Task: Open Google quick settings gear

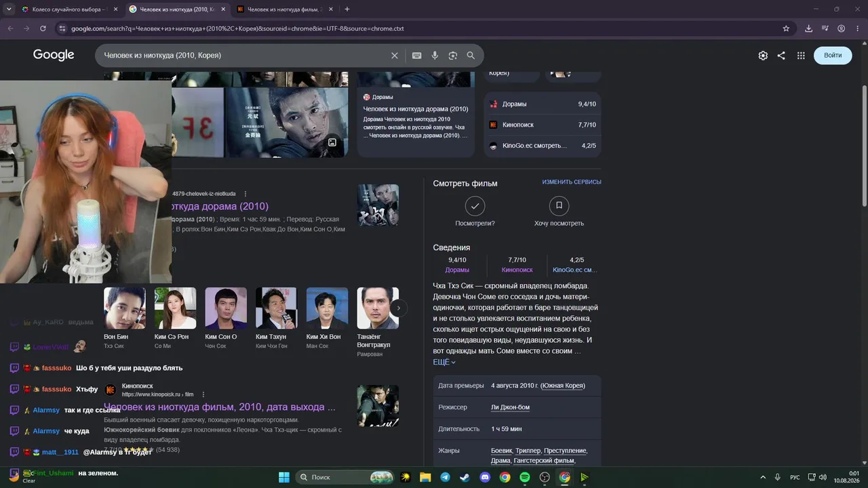Action: pyautogui.click(x=763, y=56)
